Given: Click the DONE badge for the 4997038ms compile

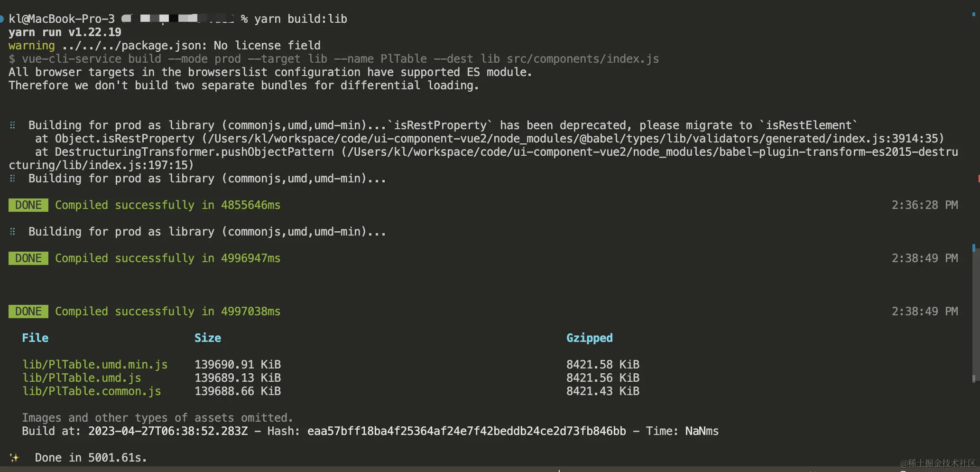Looking at the screenshot, I should 28,312.
